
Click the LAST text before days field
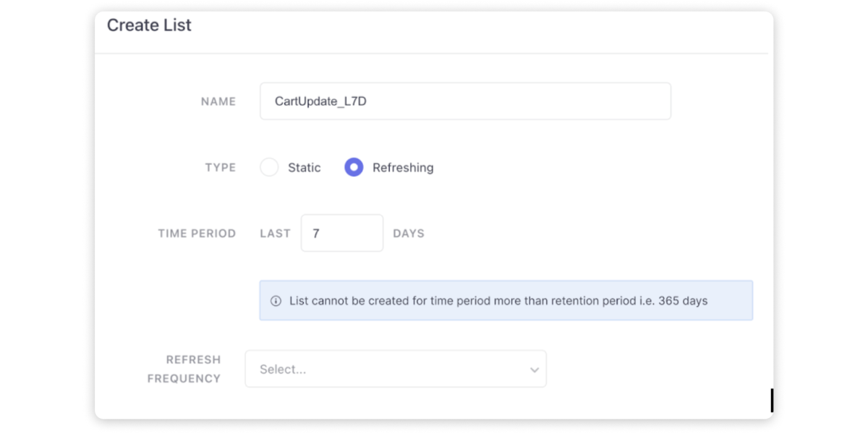(275, 234)
